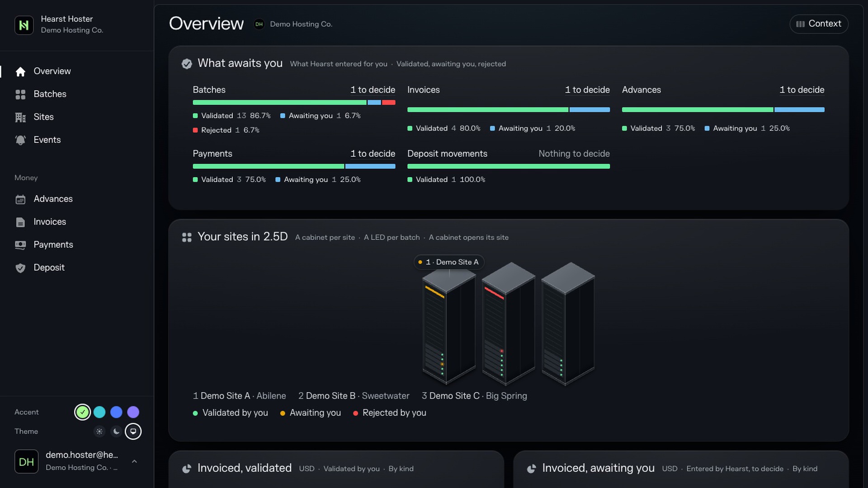Screen dimensions: 868x488
Task: Click '3 Demo Site C · Big Spring' text
Action: coord(474,396)
